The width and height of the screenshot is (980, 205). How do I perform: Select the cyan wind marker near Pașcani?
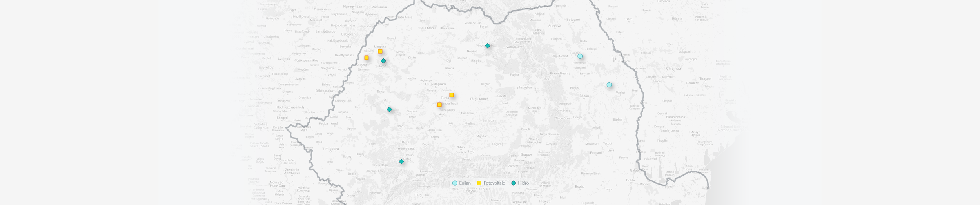pyautogui.click(x=580, y=56)
